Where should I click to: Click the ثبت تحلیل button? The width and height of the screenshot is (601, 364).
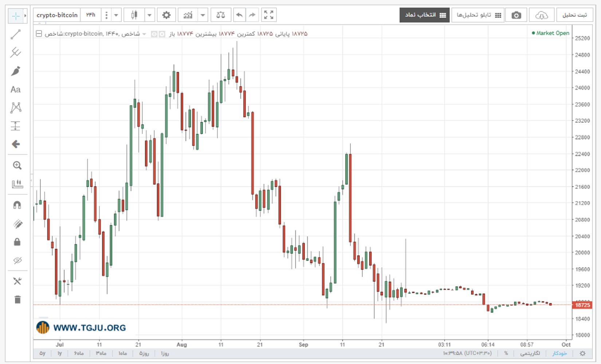[574, 15]
